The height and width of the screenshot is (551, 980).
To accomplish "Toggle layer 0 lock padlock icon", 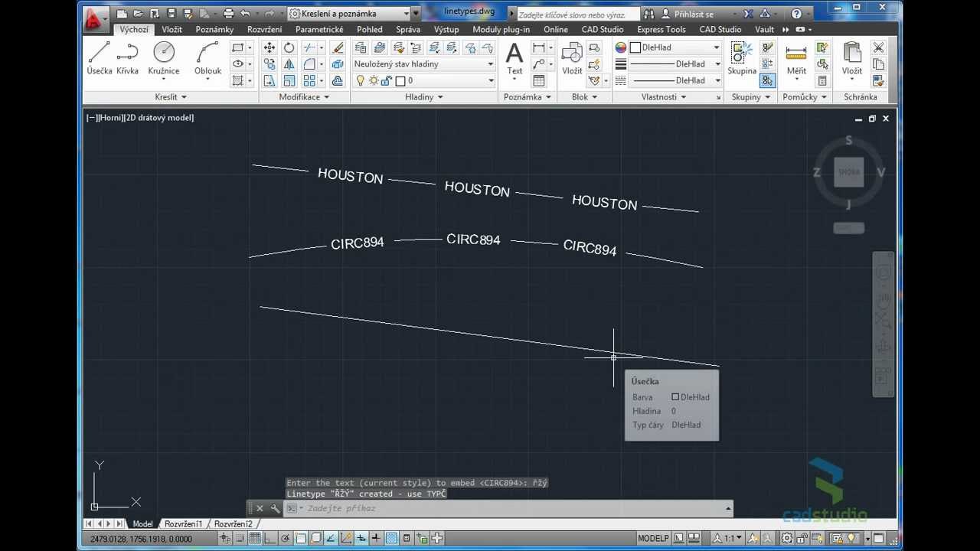I will point(387,80).
